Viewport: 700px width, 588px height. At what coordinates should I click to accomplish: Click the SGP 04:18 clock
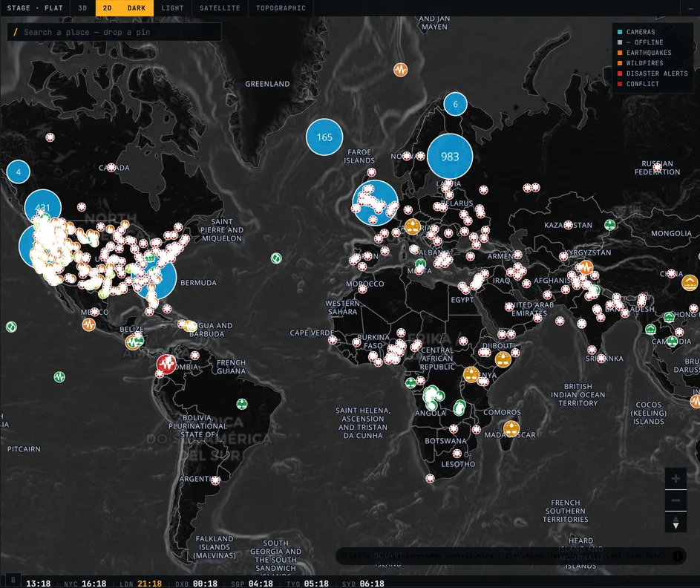(x=252, y=584)
